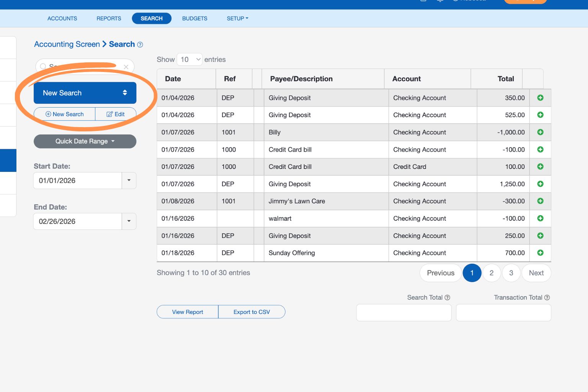The height and width of the screenshot is (392, 588).
Task: Open the saved search selector dropdown
Action: [85, 93]
